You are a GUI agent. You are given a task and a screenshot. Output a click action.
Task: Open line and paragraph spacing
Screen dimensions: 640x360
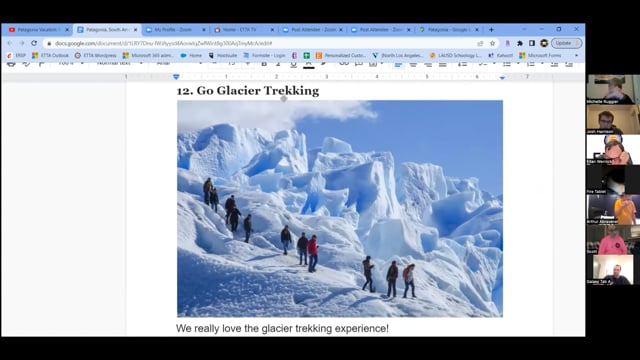click(x=462, y=64)
